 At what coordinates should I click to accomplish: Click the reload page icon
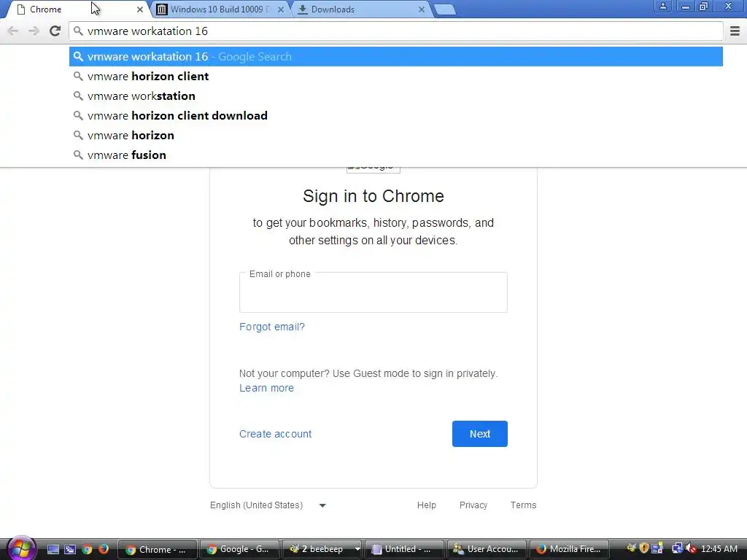click(x=55, y=31)
